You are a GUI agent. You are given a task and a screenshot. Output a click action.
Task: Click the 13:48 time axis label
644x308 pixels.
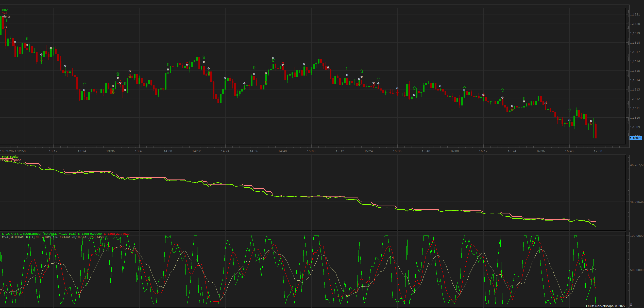(139, 151)
